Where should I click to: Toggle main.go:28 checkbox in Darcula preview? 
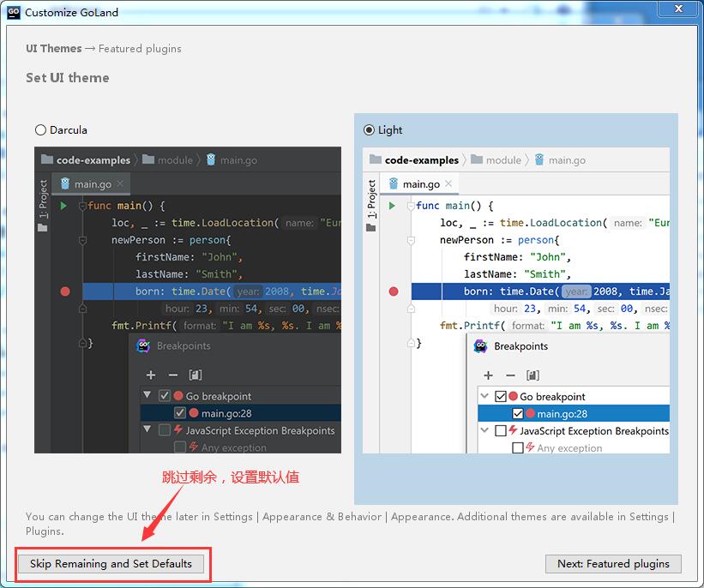[x=180, y=413]
